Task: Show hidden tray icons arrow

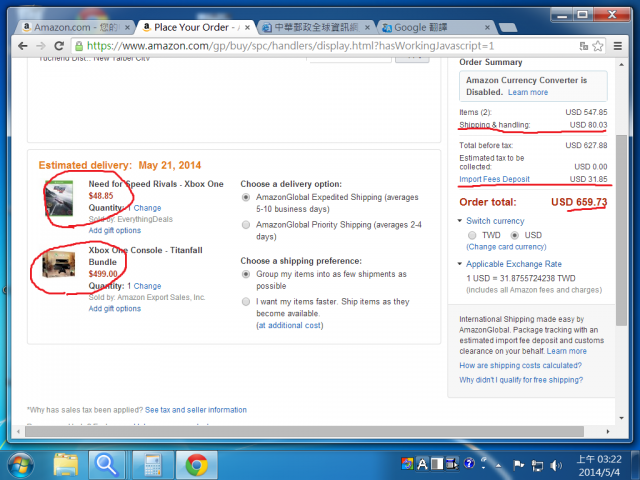Action: pyautogui.click(x=498, y=465)
